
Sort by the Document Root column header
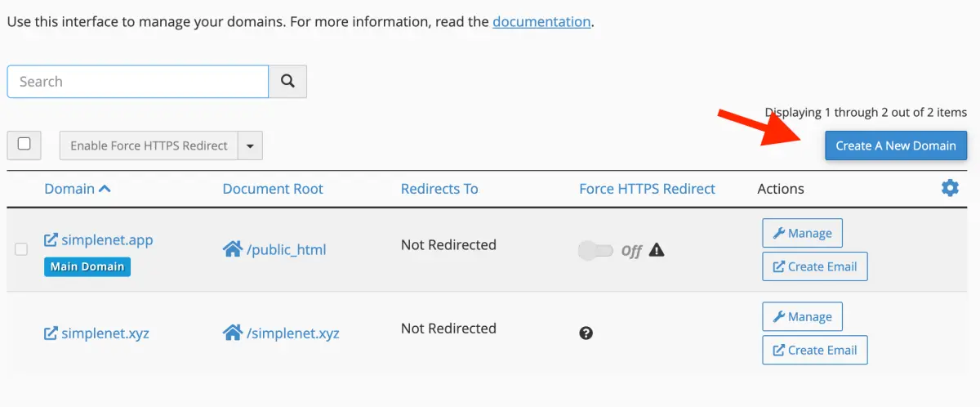pyautogui.click(x=273, y=189)
